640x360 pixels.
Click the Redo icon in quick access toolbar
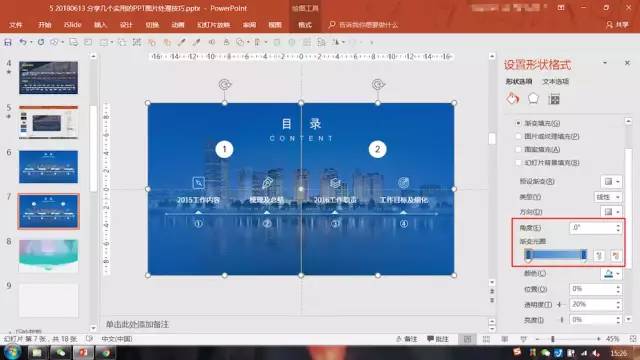click(41, 42)
